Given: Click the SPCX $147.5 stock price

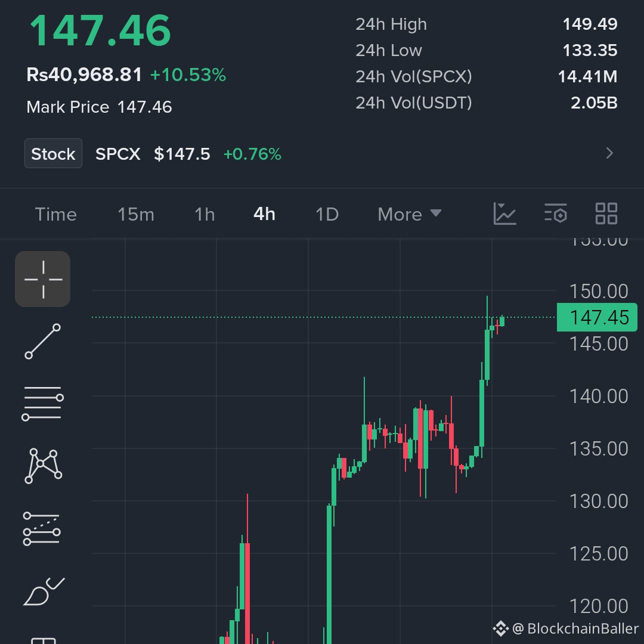Looking at the screenshot, I should pyautogui.click(x=153, y=154).
